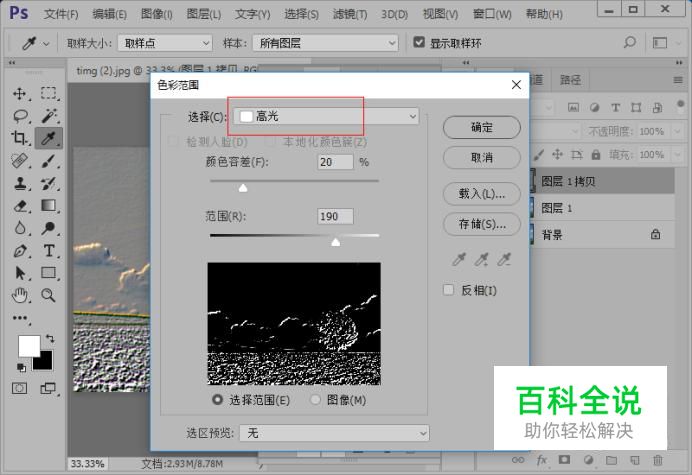This screenshot has height=475, width=692.
Task: Open the Image menu
Action: [x=157, y=14]
